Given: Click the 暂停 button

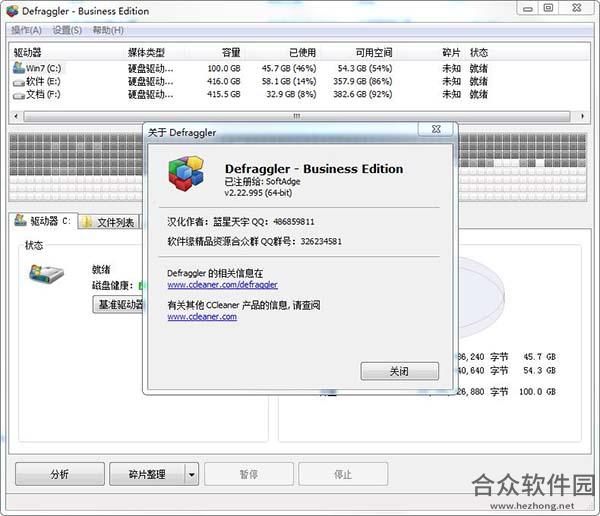Looking at the screenshot, I should click(x=249, y=474).
